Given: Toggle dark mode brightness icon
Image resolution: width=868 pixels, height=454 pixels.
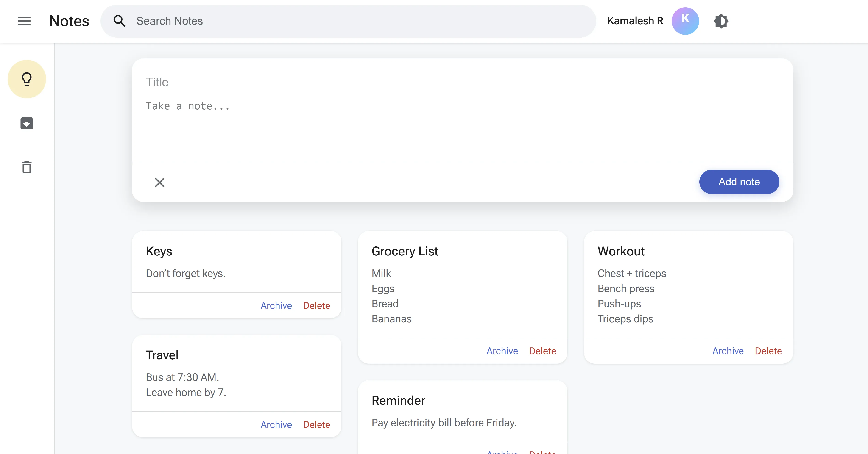Looking at the screenshot, I should click(x=721, y=21).
